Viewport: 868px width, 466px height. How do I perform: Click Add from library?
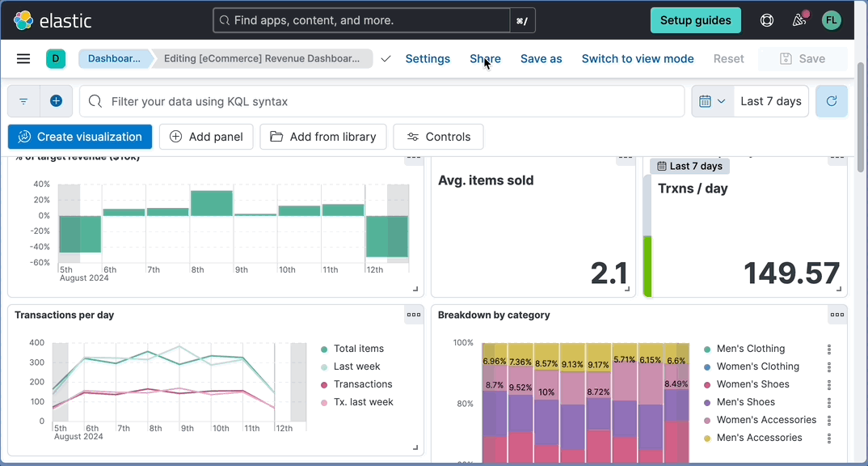tap(322, 137)
